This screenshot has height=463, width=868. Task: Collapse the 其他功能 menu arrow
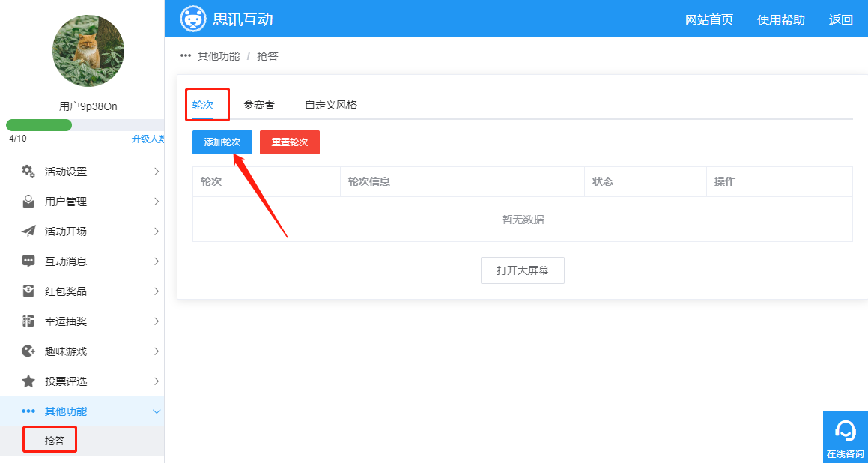(x=157, y=411)
